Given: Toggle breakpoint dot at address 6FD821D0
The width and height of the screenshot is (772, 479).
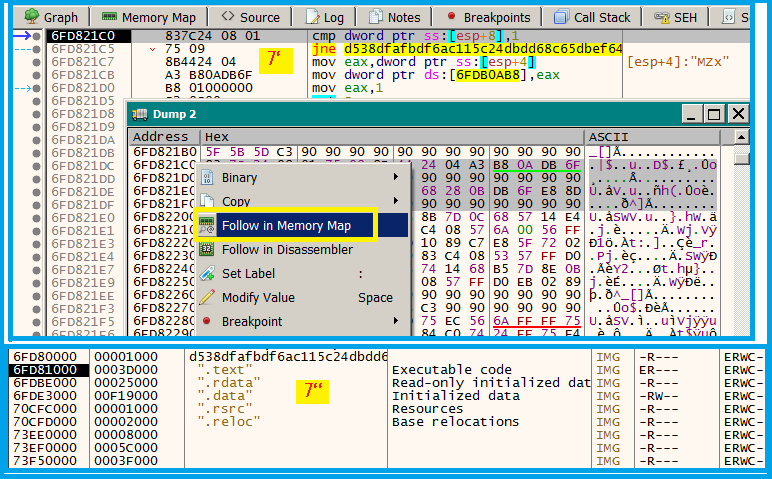Looking at the screenshot, I should [x=37, y=88].
